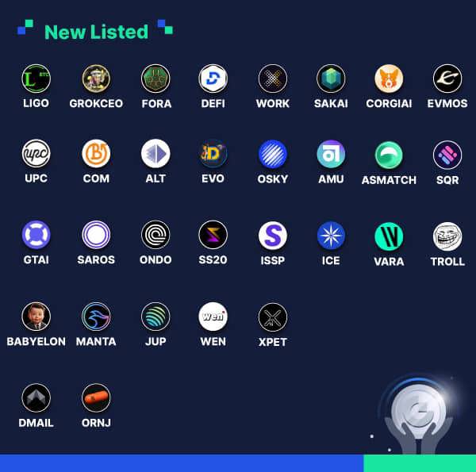Click the EVMOS token logo

point(447,79)
